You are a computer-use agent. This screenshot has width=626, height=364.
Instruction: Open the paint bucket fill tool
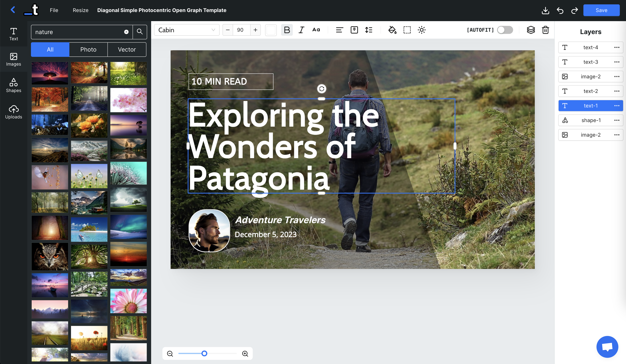point(392,30)
